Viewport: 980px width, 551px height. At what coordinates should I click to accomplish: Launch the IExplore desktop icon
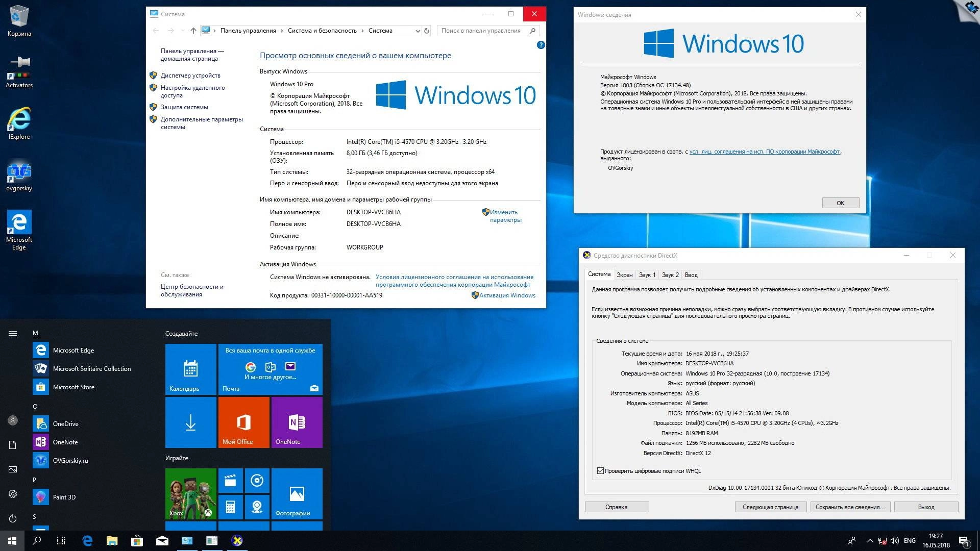[19, 123]
